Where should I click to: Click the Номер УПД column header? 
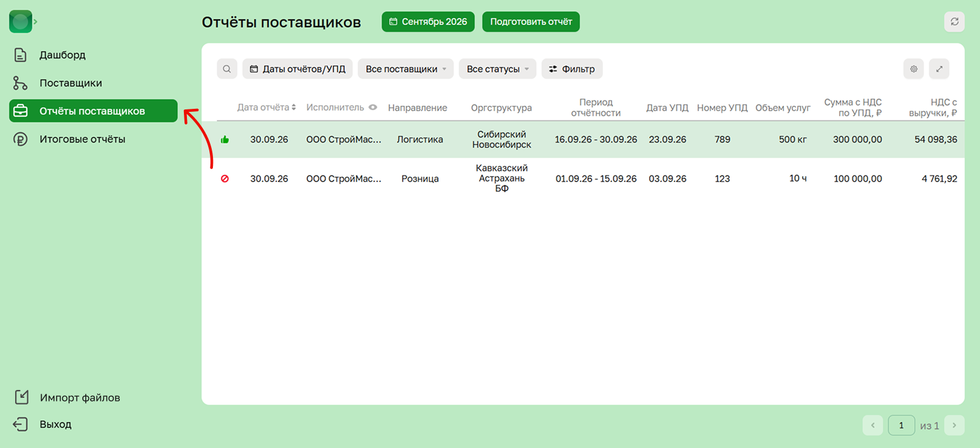click(722, 108)
